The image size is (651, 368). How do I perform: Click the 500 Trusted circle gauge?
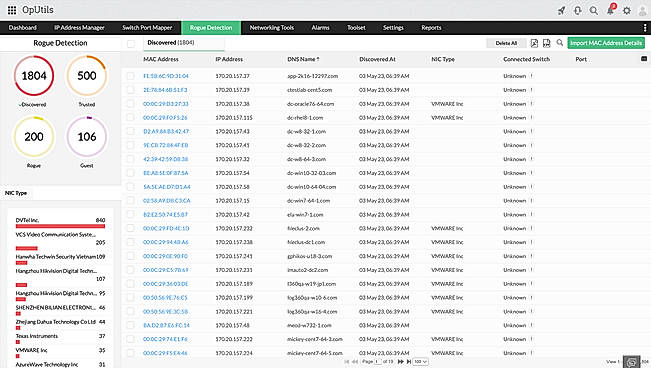tap(87, 76)
